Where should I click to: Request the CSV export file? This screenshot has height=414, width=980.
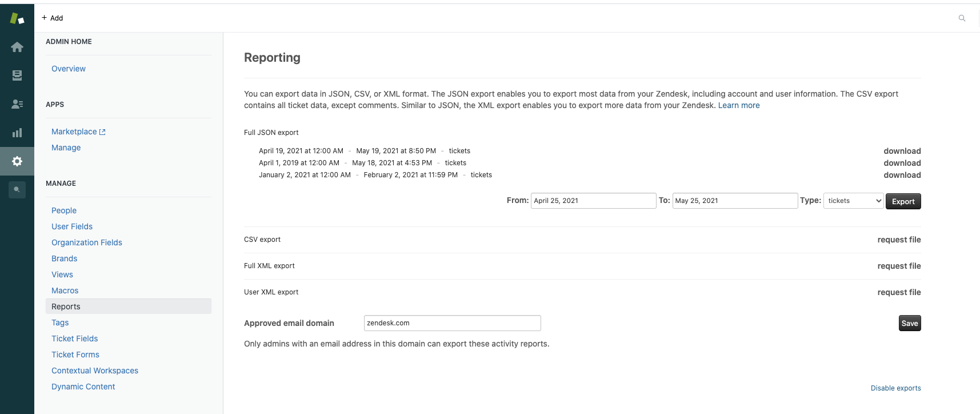click(899, 240)
